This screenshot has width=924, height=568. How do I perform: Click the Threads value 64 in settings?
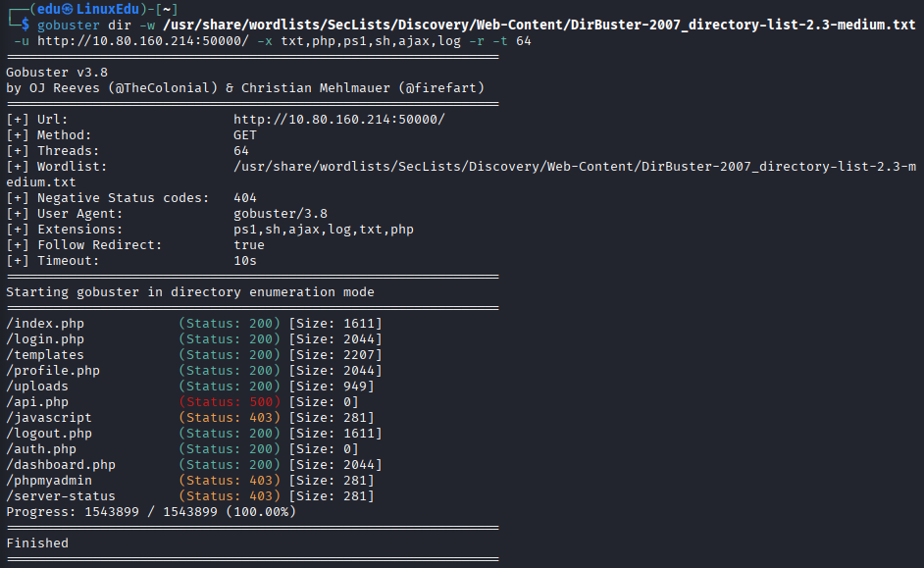(241, 151)
